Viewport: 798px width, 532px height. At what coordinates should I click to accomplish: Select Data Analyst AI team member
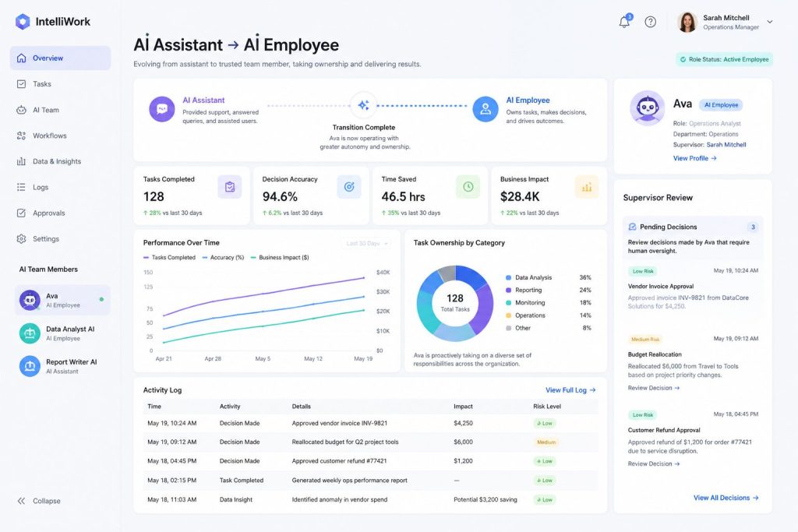[x=62, y=333]
